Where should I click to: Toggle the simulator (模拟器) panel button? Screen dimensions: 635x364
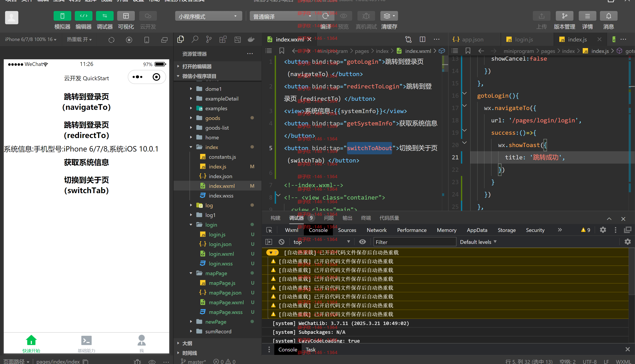point(62,16)
